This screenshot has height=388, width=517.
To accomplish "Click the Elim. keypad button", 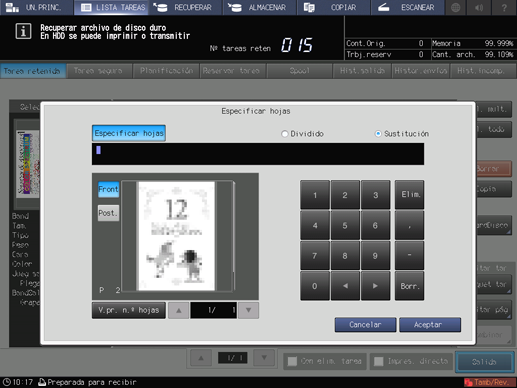I will tap(410, 195).
